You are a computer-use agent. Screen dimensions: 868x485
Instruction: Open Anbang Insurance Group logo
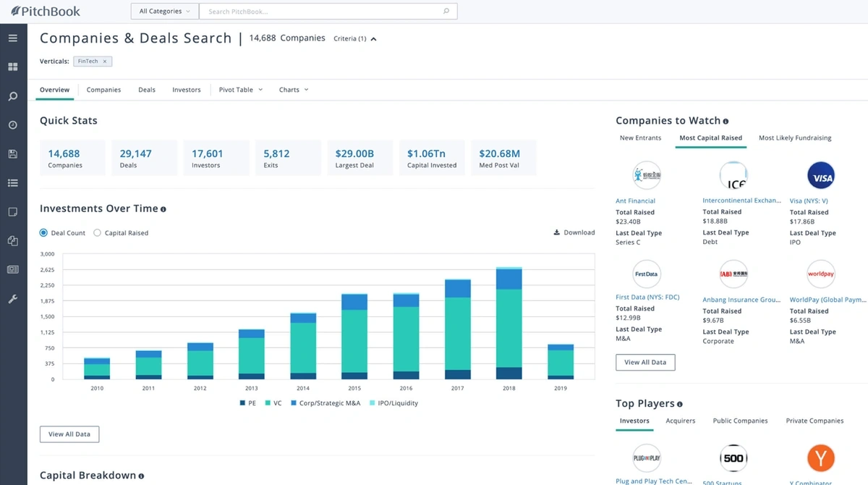pos(733,274)
